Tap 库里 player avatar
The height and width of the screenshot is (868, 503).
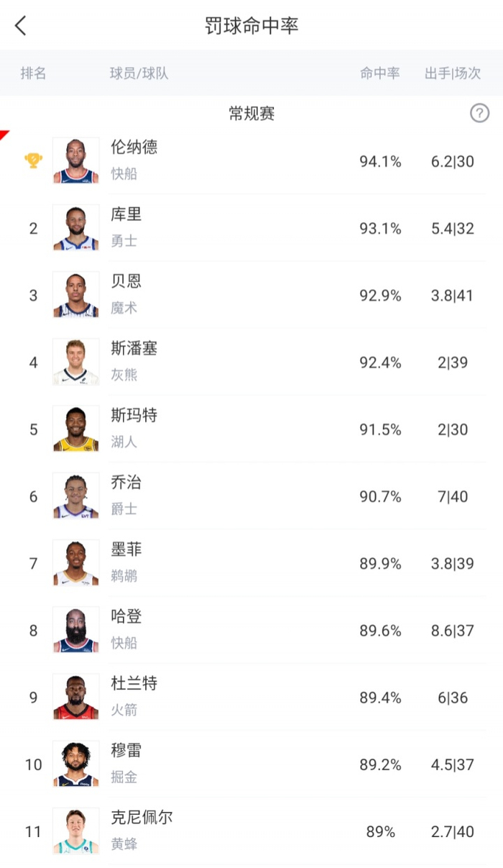(76, 228)
